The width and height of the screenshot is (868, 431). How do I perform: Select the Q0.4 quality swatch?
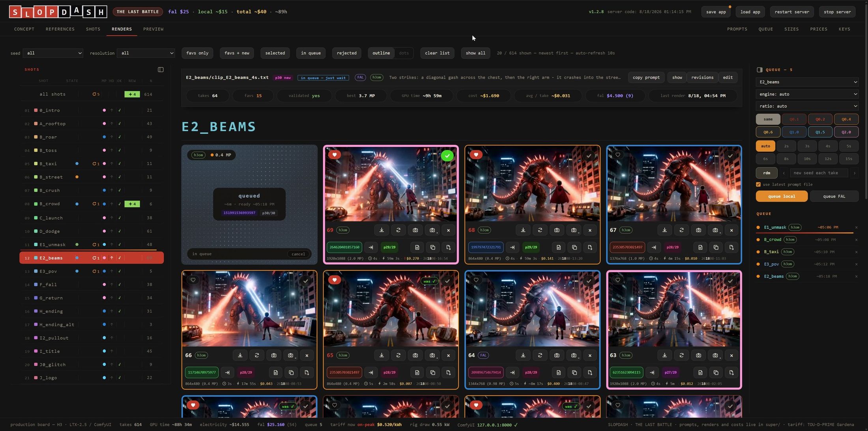pos(846,119)
